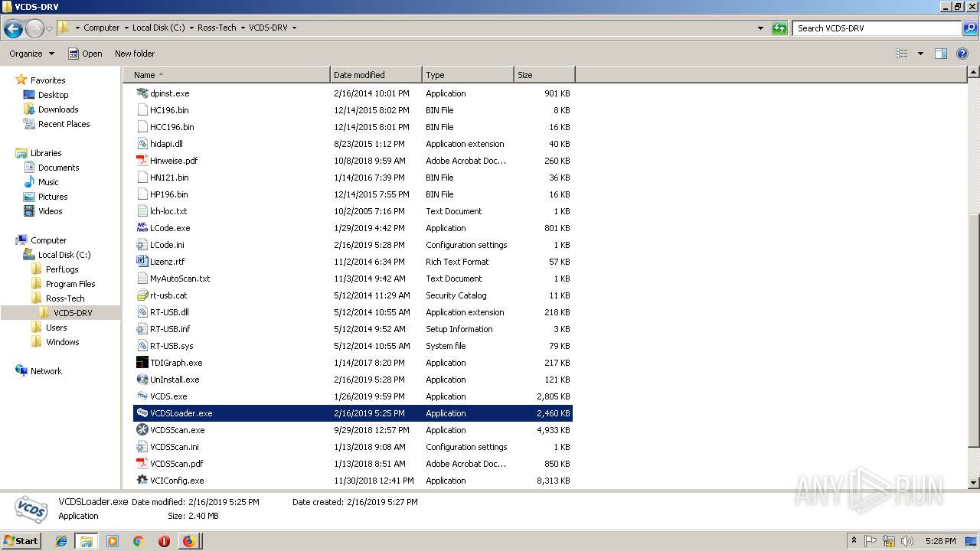980x551 pixels.
Task: Click the file list scroll down arrow
Action: tap(973, 483)
